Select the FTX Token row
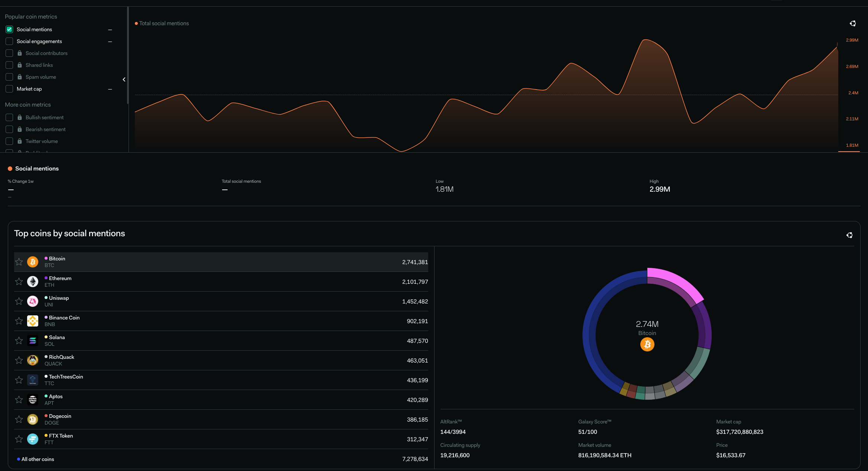Image resolution: width=868 pixels, height=471 pixels. (x=61, y=436)
